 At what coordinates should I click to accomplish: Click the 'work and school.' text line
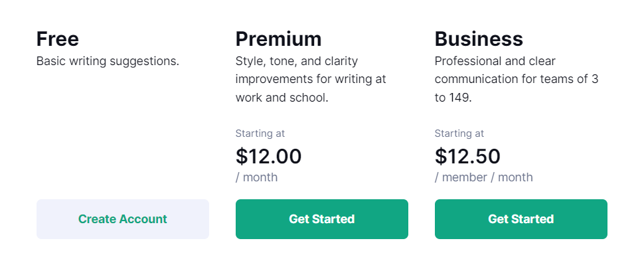tap(282, 98)
